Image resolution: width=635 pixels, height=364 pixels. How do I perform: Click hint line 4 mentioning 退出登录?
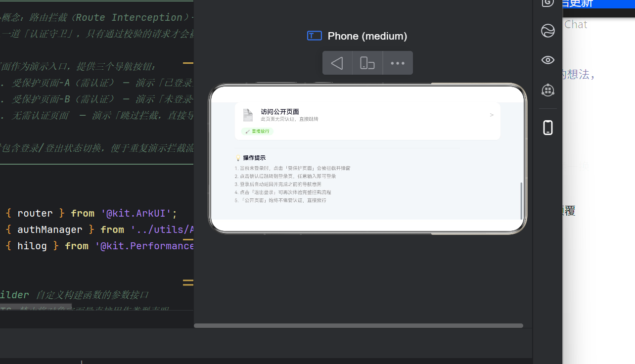[283, 192]
